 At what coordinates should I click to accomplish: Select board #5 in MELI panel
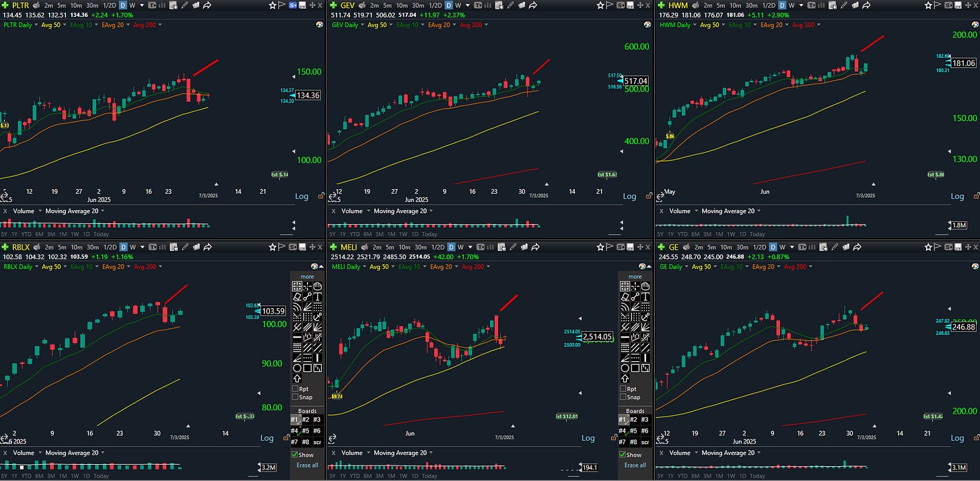pos(633,431)
